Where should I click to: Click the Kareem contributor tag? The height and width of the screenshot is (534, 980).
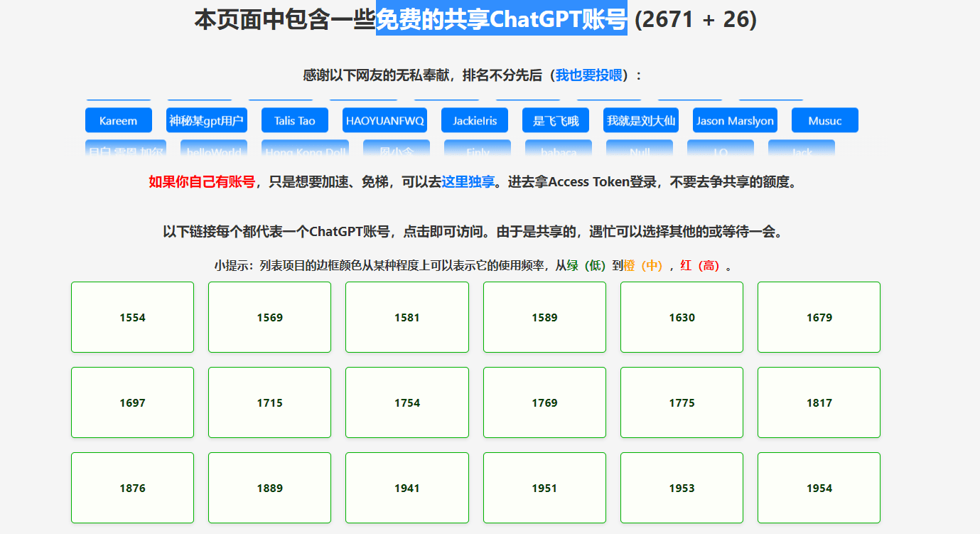(119, 121)
